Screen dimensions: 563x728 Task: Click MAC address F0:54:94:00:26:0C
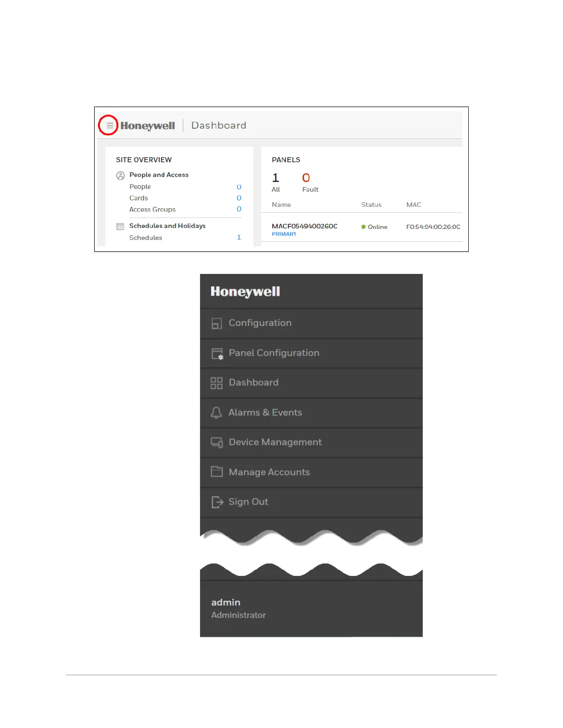pos(433,227)
